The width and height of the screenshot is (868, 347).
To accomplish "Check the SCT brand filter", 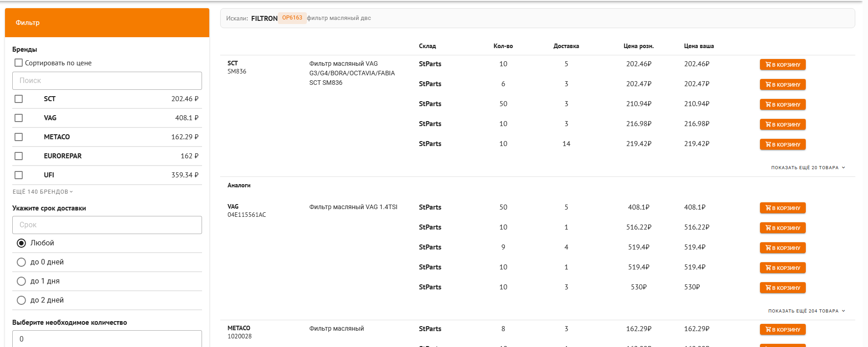I will coord(19,99).
